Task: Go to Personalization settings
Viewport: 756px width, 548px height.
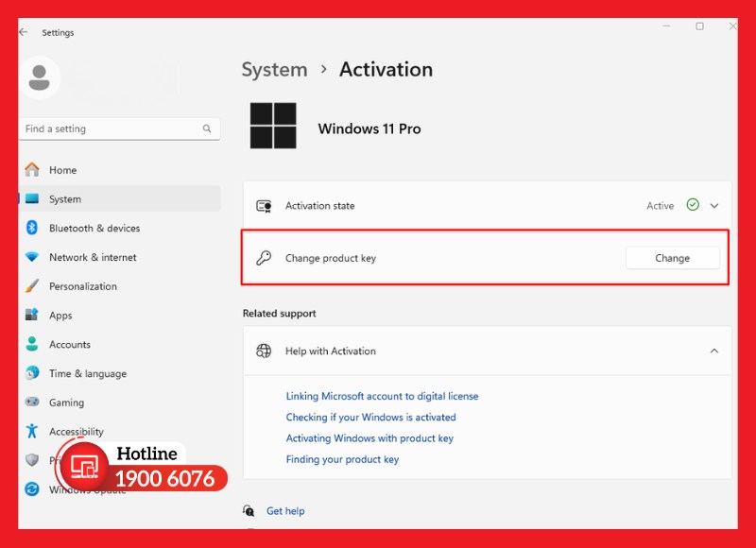Action: (120, 285)
